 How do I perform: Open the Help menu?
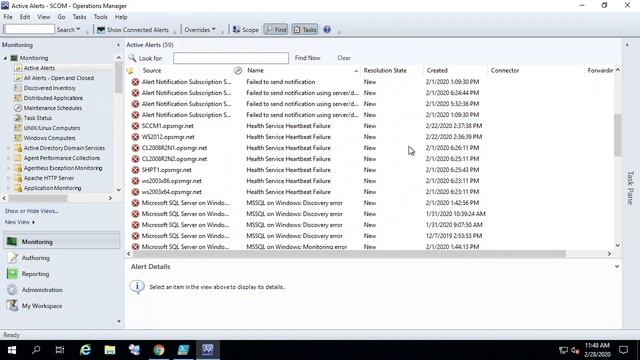pyautogui.click(x=121, y=17)
